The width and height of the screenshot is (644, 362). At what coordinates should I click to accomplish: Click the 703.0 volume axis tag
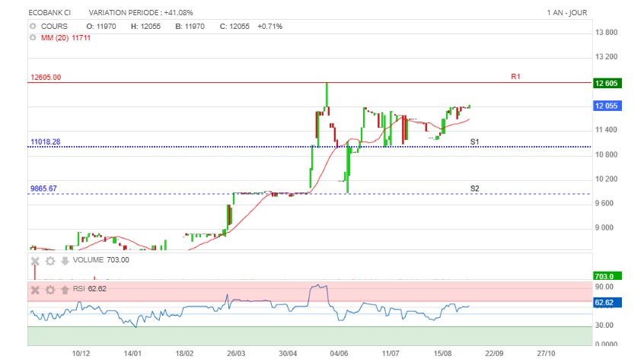[x=606, y=276]
